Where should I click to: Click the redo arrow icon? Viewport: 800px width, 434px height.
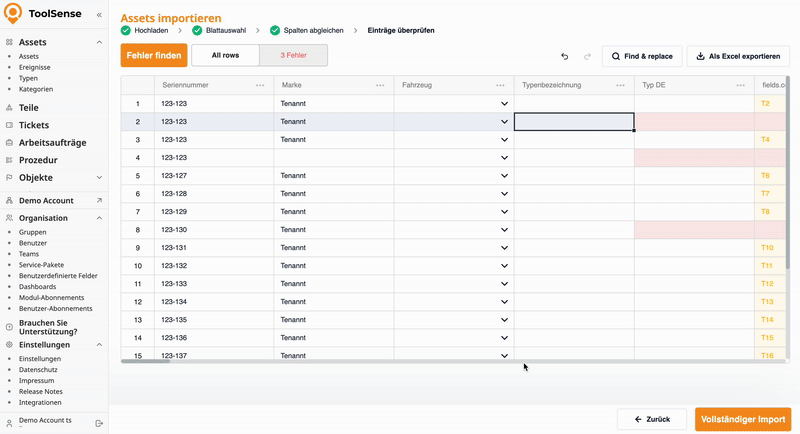click(x=587, y=57)
